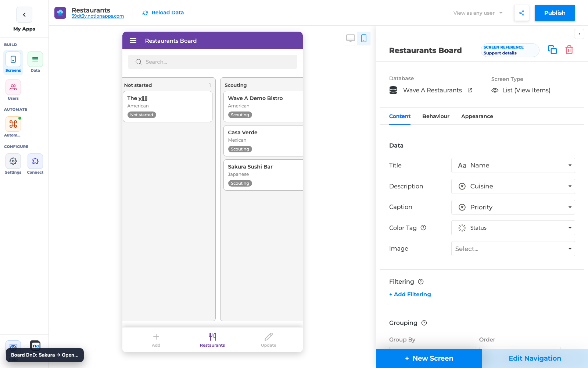Open The yjjjj card
This screenshot has height=368, width=588.
point(168,106)
